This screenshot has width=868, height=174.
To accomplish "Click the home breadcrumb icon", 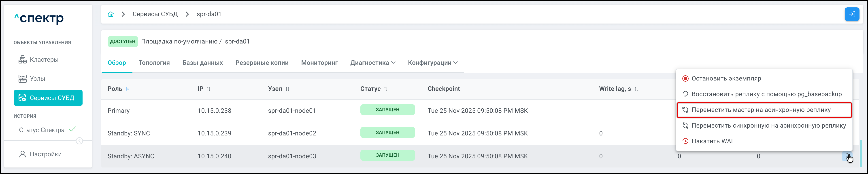I will 111,14.
